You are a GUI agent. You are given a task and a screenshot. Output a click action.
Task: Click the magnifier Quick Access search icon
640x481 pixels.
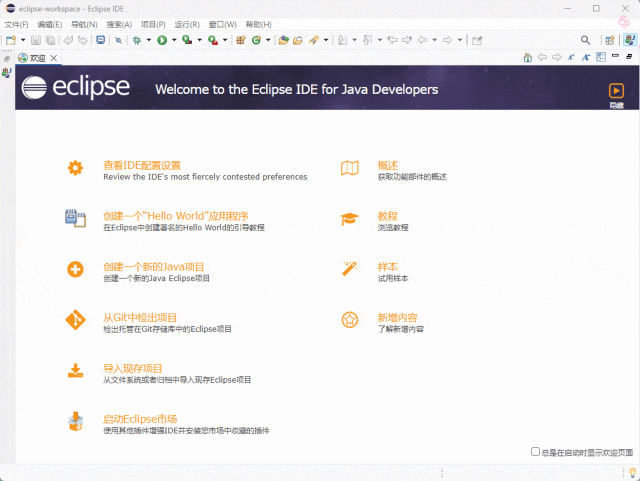click(585, 40)
